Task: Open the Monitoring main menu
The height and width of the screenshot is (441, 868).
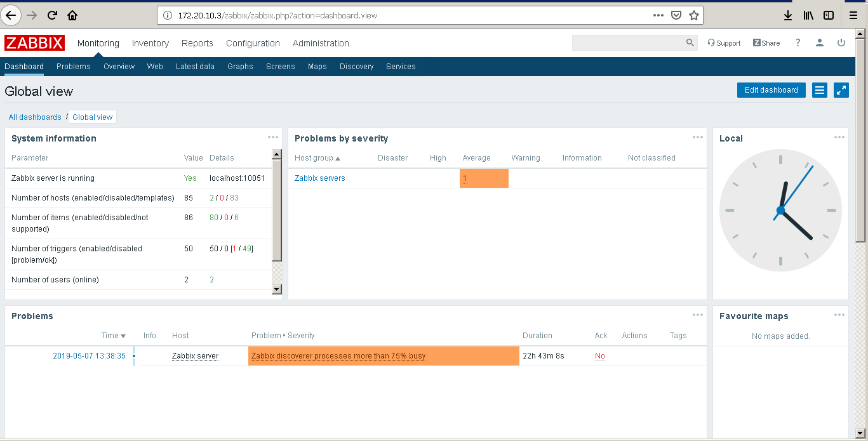Action: pyautogui.click(x=98, y=43)
